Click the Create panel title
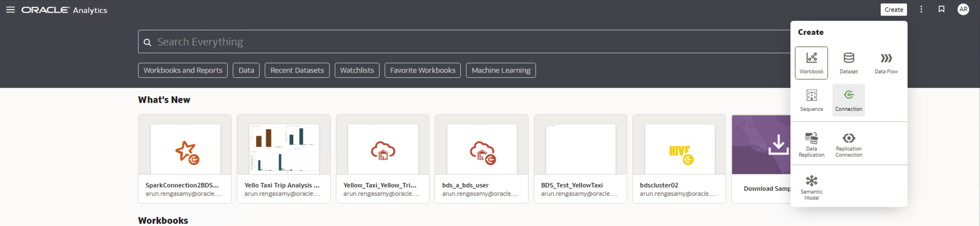The width and height of the screenshot is (980, 226). click(811, 32)
